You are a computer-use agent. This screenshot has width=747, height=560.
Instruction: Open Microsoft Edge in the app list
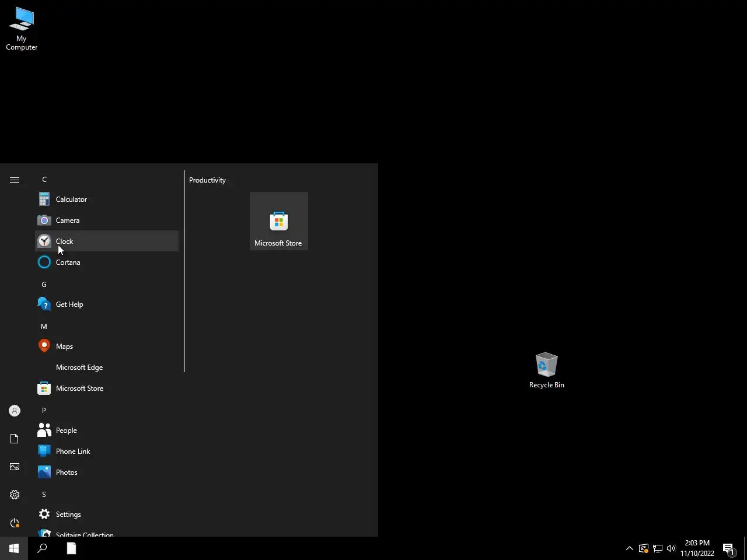click(x=107, y=367)
